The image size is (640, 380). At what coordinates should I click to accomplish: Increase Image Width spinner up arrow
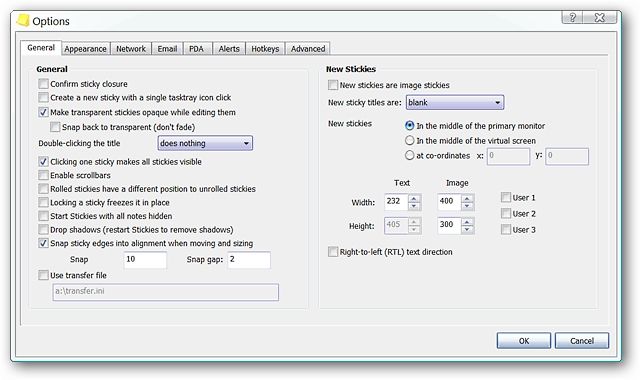[467, 198]
